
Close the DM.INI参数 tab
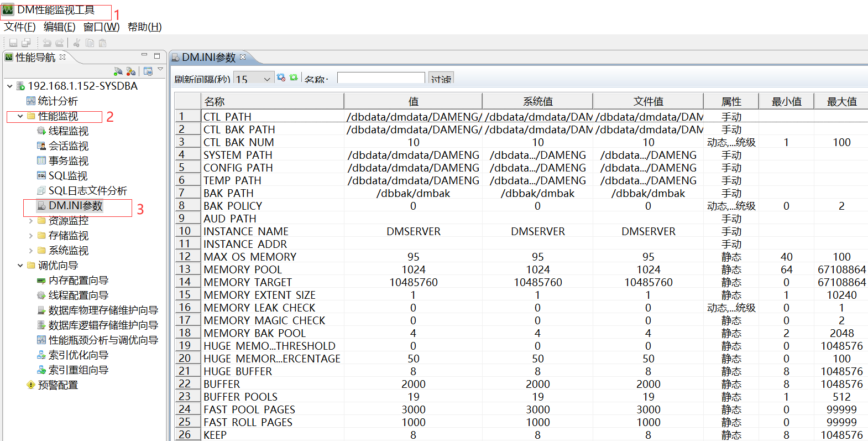[242, 56]
